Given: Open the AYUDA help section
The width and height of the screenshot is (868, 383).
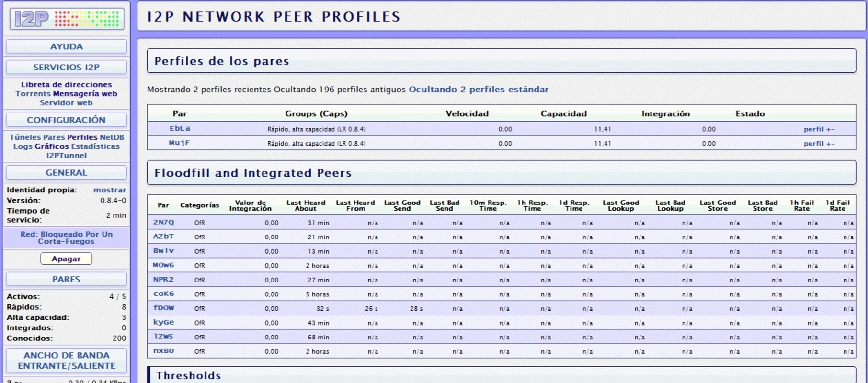Looking at the screenshot, I should tap(67, 46).
